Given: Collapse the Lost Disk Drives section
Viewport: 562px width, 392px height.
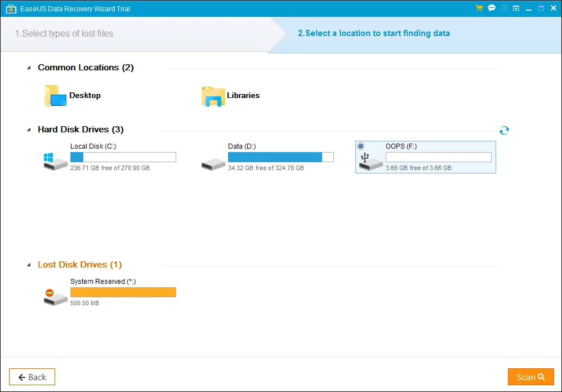Looking at the screenshot, I should pos(29,265).
